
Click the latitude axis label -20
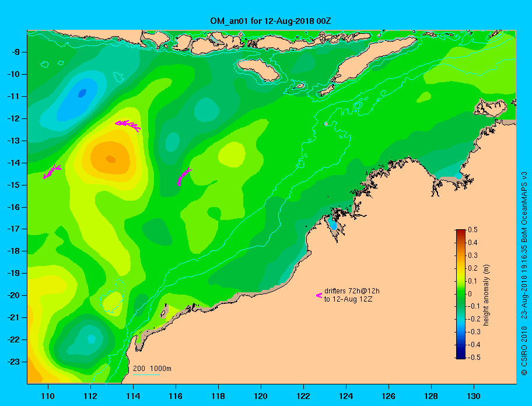click(13, 295)
